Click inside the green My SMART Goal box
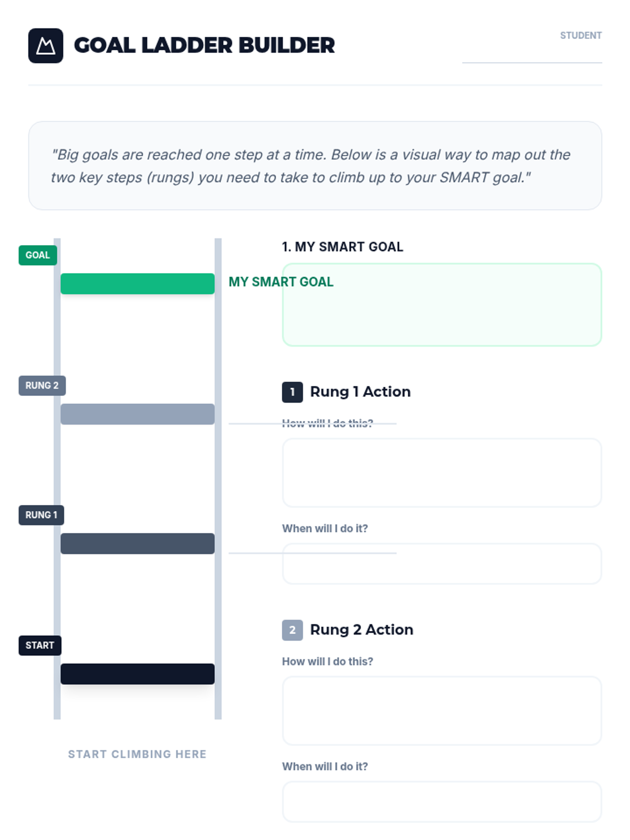The height and width of the screenshot is (840, 630). (442, 304)
